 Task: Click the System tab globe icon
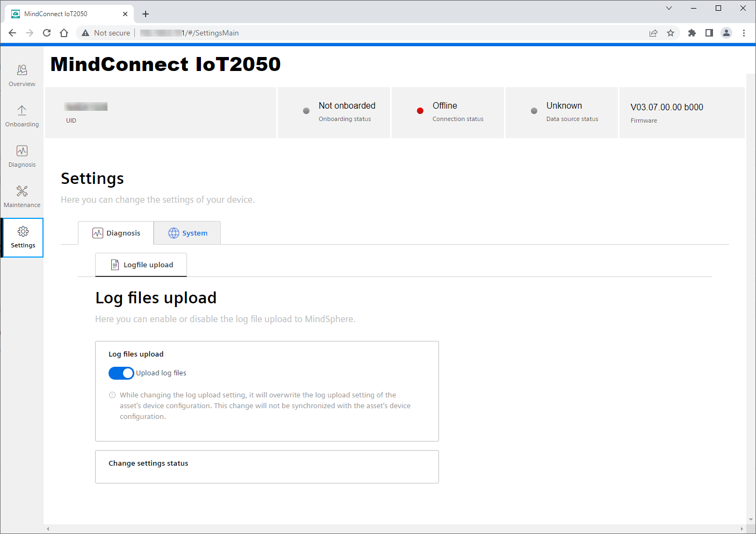tap(174, 233)
